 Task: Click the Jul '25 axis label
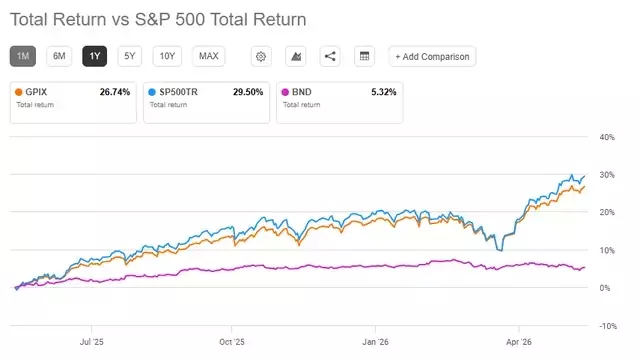pyautogui.click(x=91, y=342)
